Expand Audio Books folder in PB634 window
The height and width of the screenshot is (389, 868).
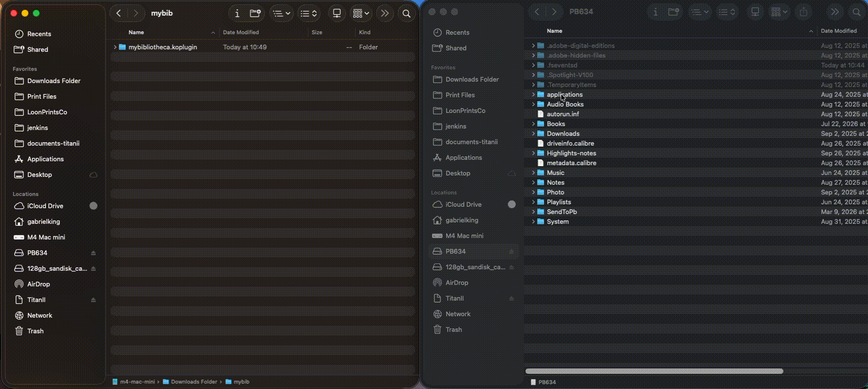[533, 104]
